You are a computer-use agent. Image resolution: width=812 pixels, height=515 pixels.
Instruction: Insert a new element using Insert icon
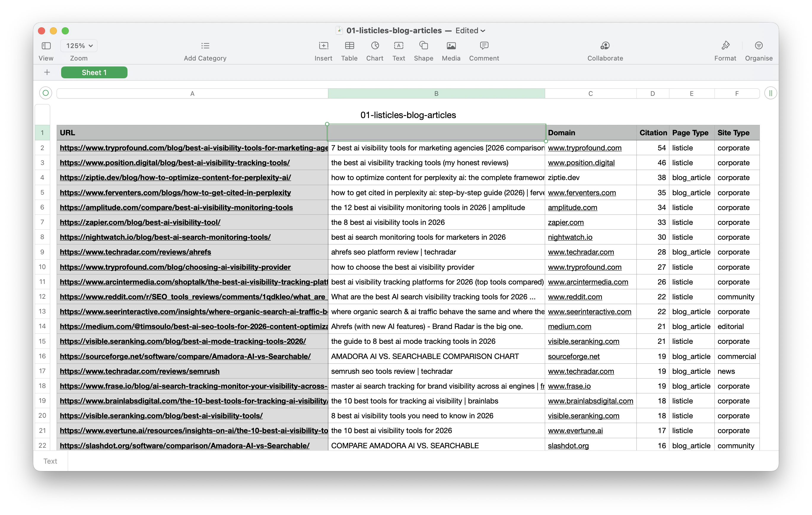click(x=323, y=45)
